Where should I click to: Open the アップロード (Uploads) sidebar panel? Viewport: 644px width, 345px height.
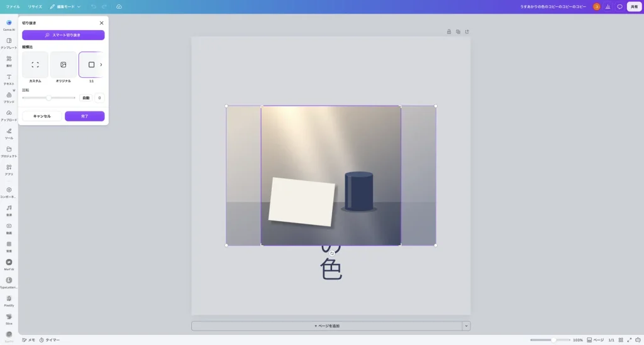pyautogui.click(x=9, y=115)
